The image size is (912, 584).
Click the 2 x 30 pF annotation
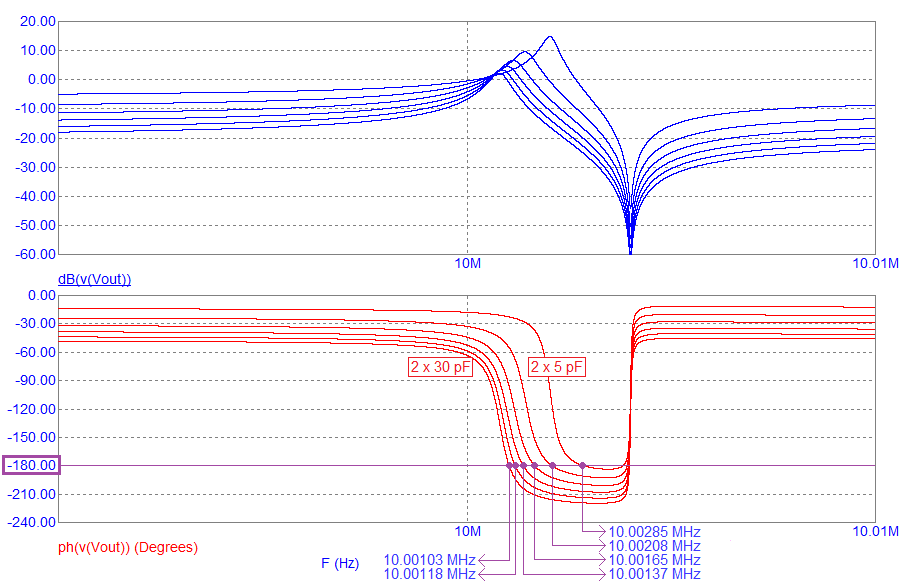tap(440, 367)
